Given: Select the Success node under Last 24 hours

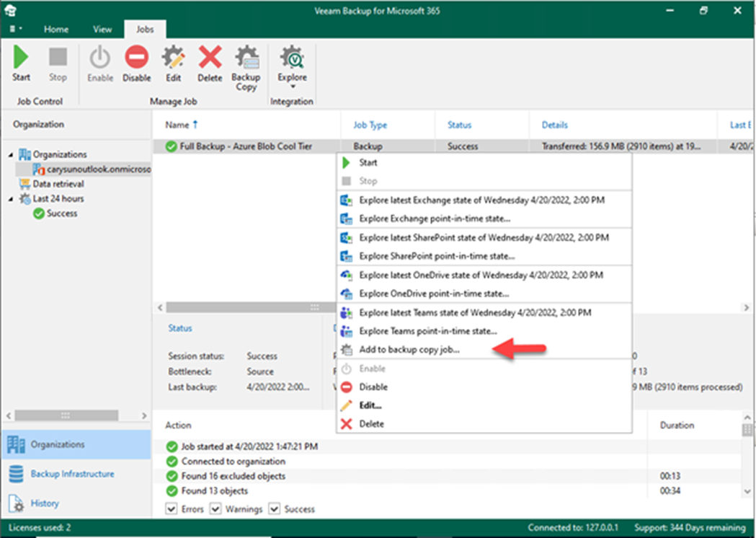Looking at the screenshot, I should tap(55, 213).
